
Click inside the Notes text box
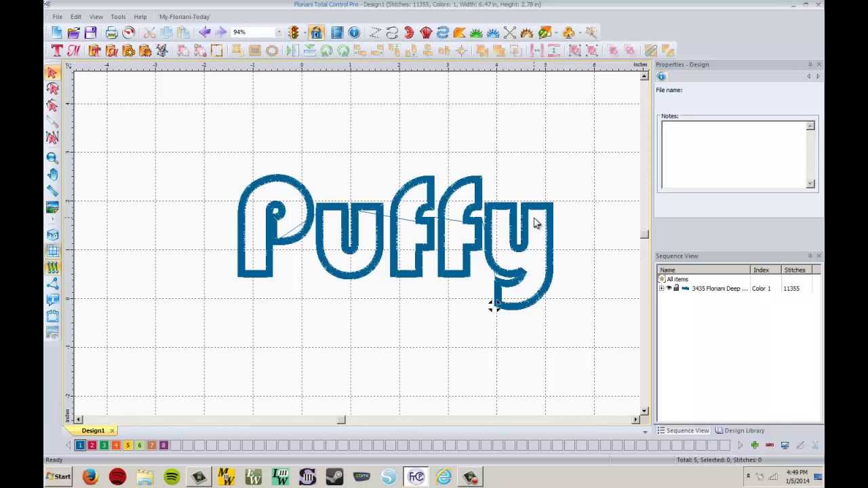(734, 155)
